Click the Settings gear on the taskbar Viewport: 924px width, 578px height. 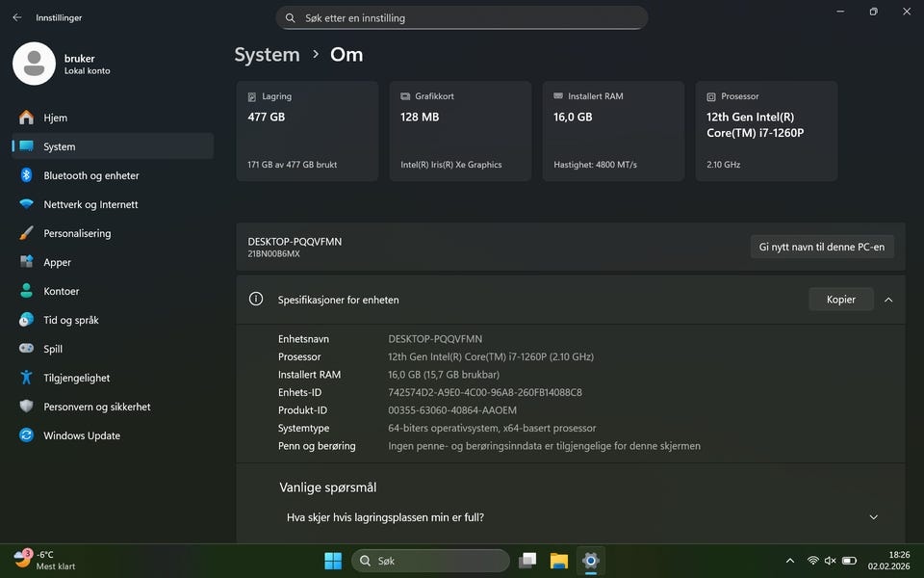click(x=590, y=561)
